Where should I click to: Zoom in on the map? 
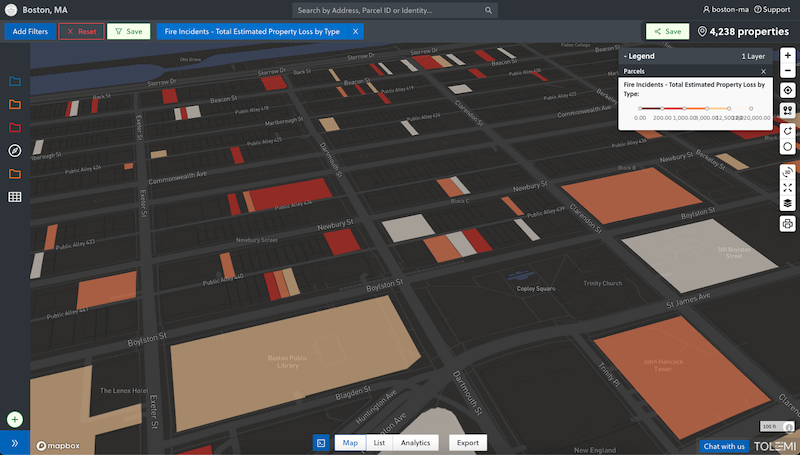click(788, 57)
